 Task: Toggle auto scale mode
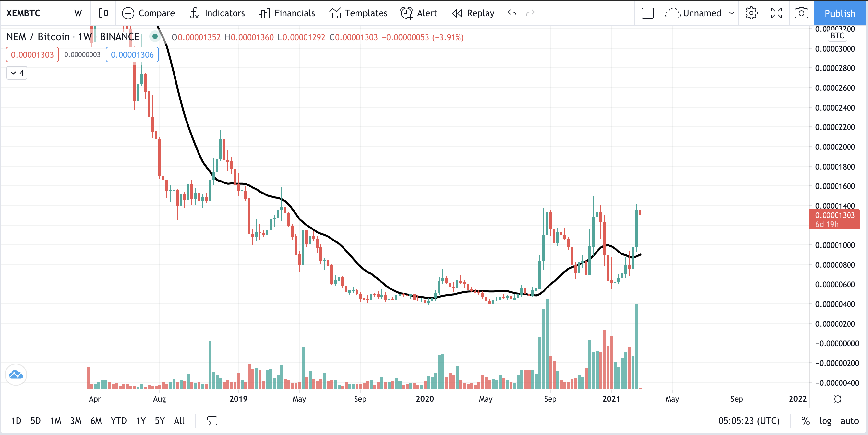[849, 421]
